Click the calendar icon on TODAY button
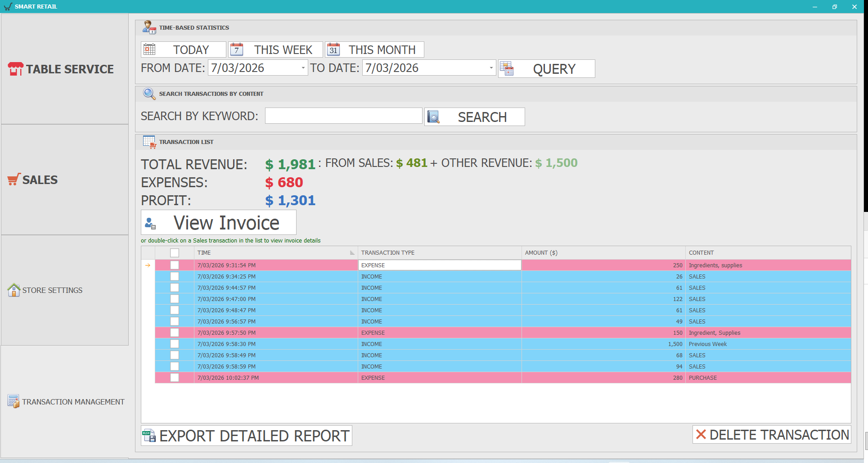 pyautogui.click(x=150, y=49)
